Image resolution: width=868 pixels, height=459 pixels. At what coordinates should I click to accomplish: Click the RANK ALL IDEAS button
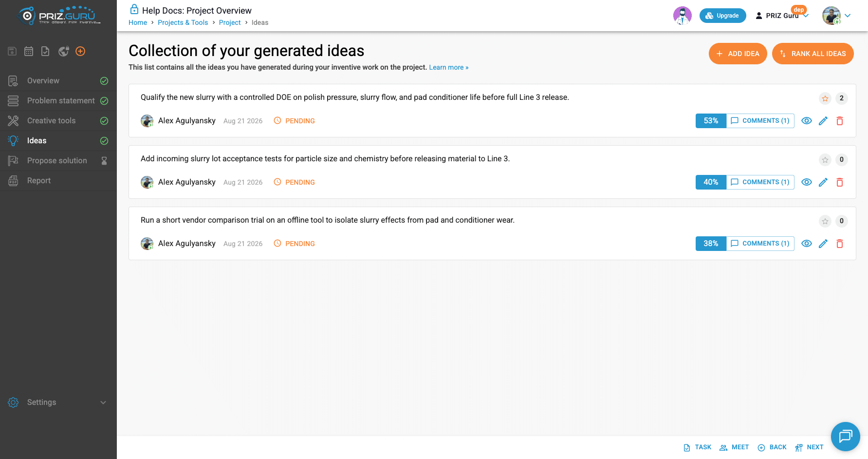pyautogui.click(x=813, y=54)
